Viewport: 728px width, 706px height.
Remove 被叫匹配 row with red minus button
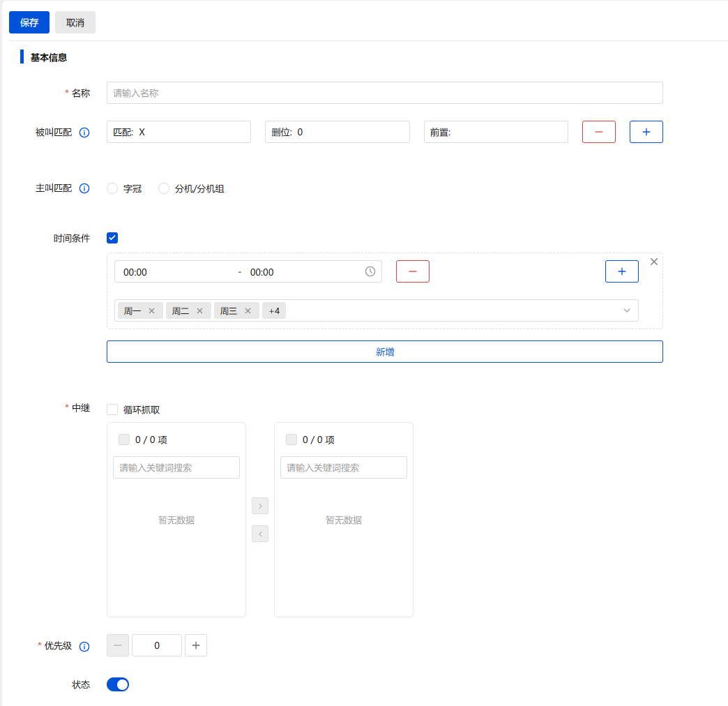[598, 132]
